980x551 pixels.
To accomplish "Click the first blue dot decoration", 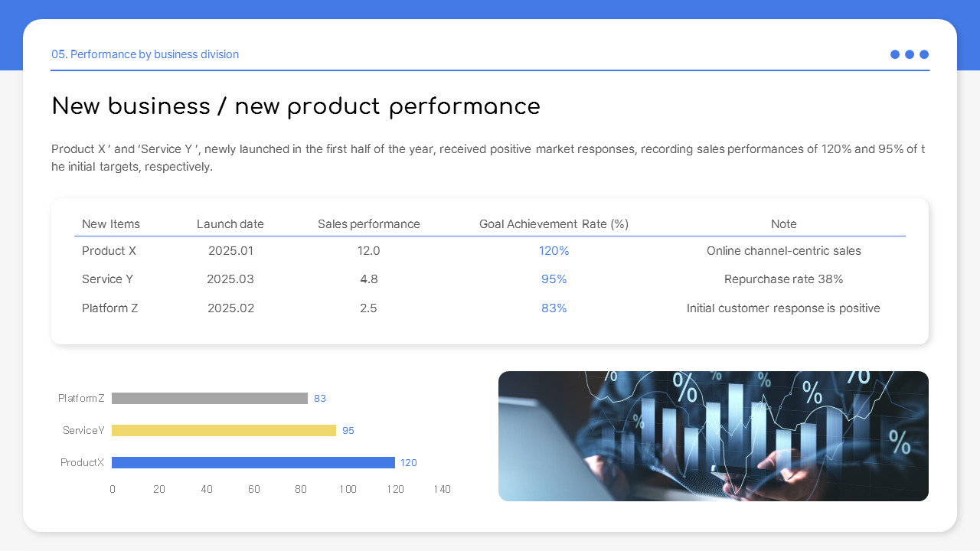I will 894,54.
